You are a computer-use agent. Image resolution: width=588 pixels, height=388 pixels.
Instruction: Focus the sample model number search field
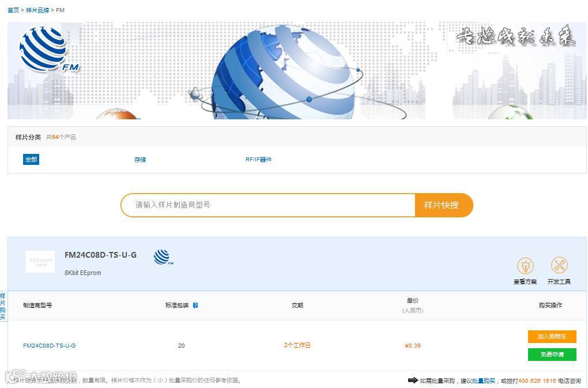pyautogui.click(x=268, y=205)
